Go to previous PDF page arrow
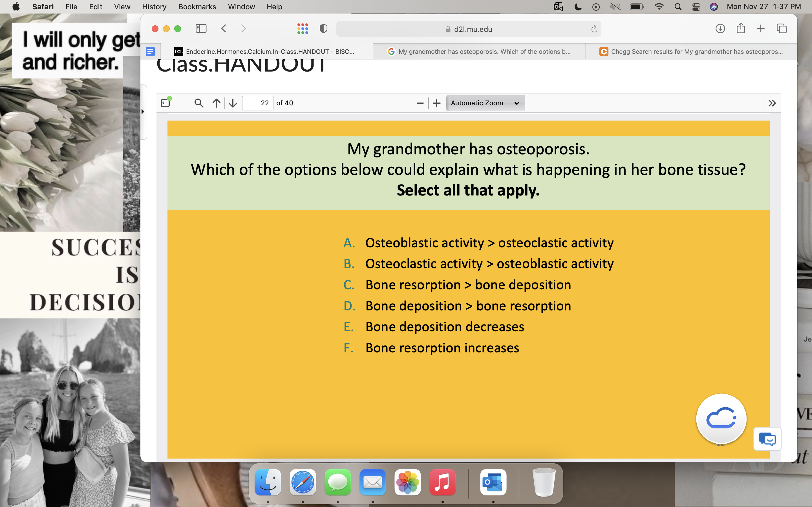This screenshot has height=507, width=812. pos(217,103)
